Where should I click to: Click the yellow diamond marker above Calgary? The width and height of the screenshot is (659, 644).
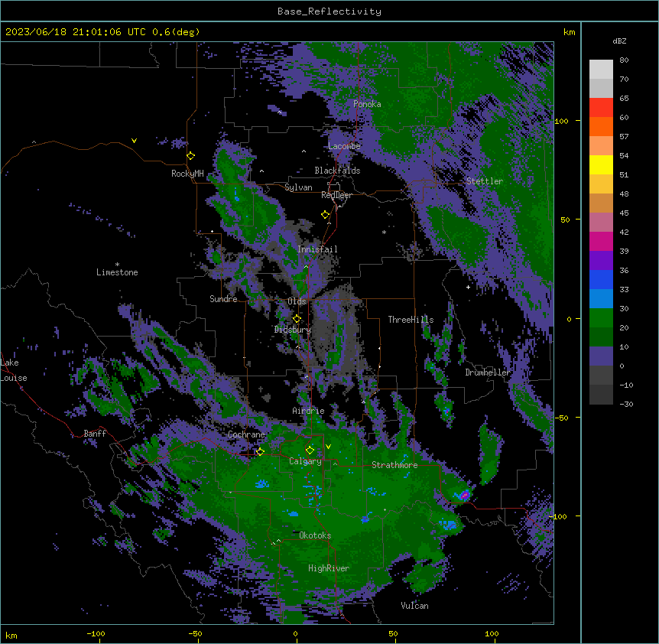[310, 450]
